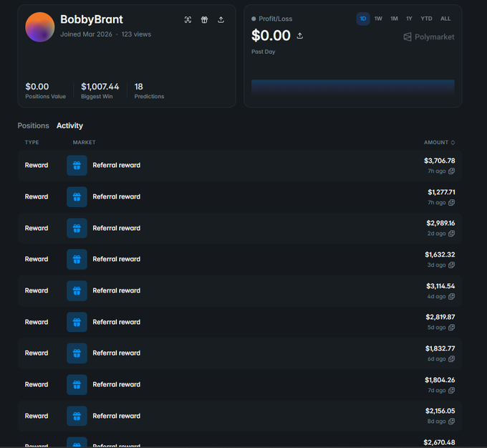The height and width of the screenshot is (448, 487).
Task: Click the $3,706.78 amount
Action: 440,161
